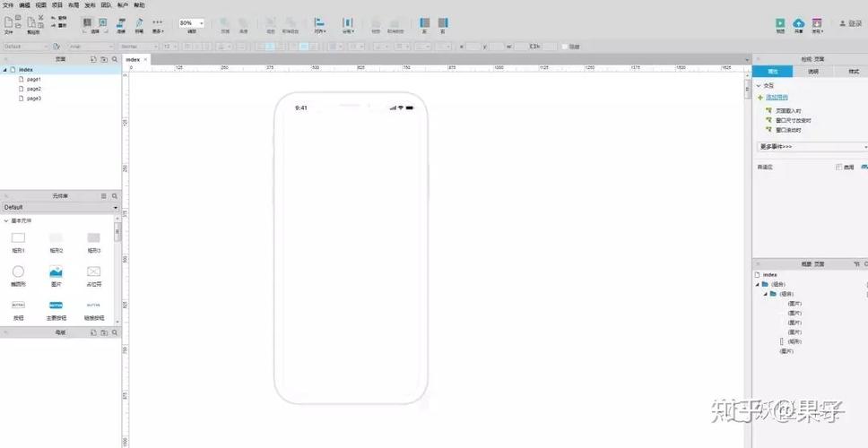
Task: Open the 更多 tools dropdown
Action: pyautogui.click(x=158, y=25)
